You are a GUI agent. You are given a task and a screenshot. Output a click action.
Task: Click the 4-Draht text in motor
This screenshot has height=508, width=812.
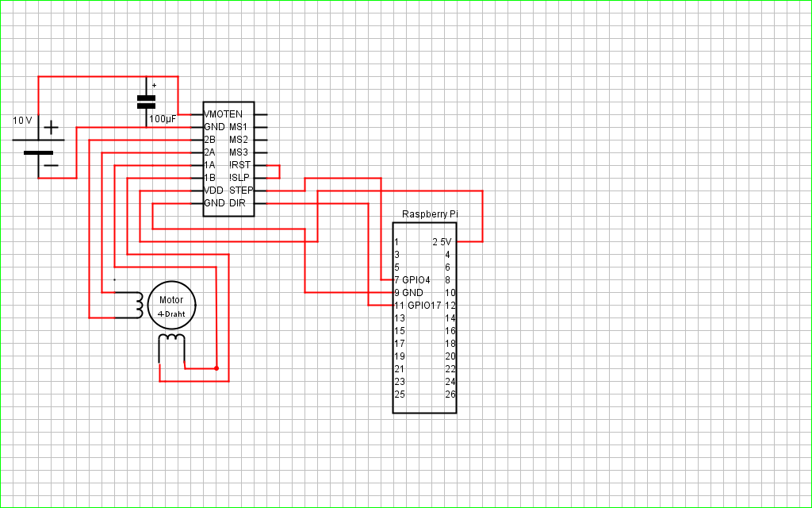click(171, 314)
